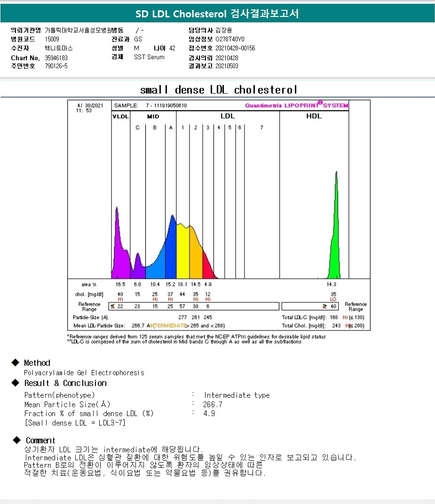This screenshot has height=504, width=435.
Task: Select HDL area % value 14.3
Action: click(331, 284)
